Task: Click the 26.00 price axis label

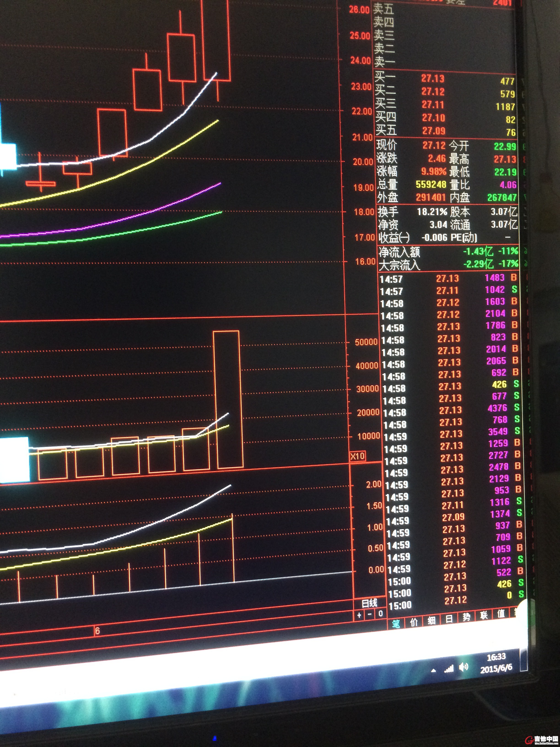Action: 360,10
